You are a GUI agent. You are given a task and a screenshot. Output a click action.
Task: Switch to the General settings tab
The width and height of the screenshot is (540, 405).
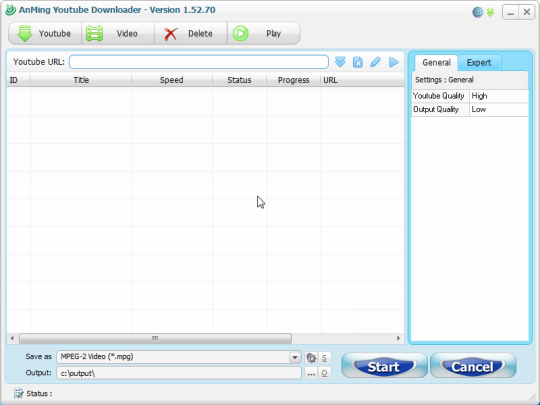coord(436,63)
